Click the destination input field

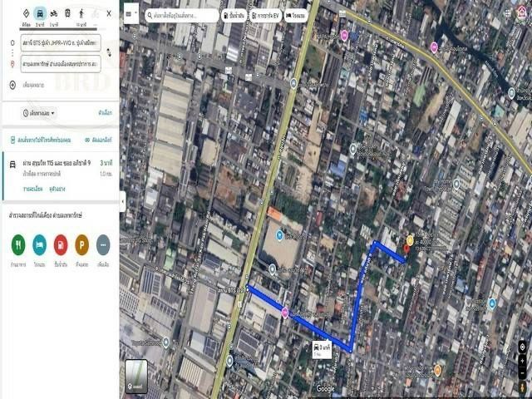(61, 63)
